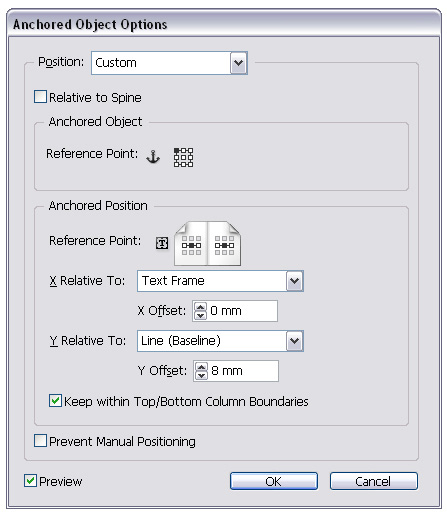The width and height of the screenshot is (447, 515).
Task: Increase Y Offset with up arrow
Action: coord(201,367)
